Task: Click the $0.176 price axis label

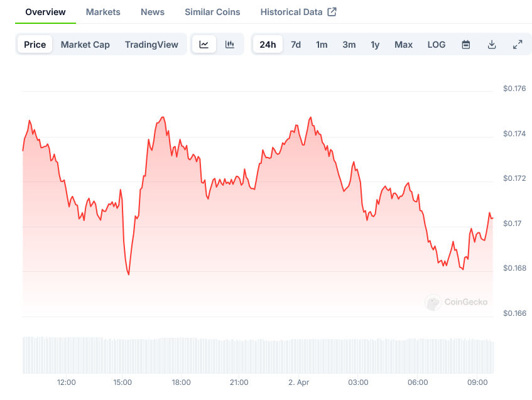Action: 514,89
